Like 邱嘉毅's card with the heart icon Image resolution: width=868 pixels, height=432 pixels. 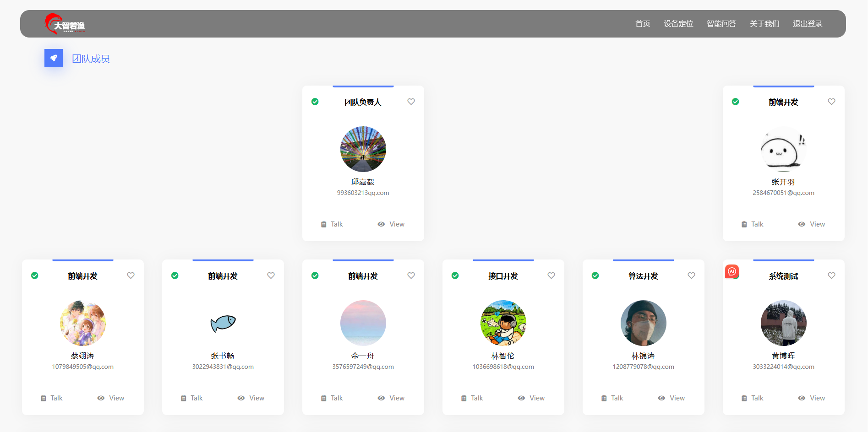[411, 102]
